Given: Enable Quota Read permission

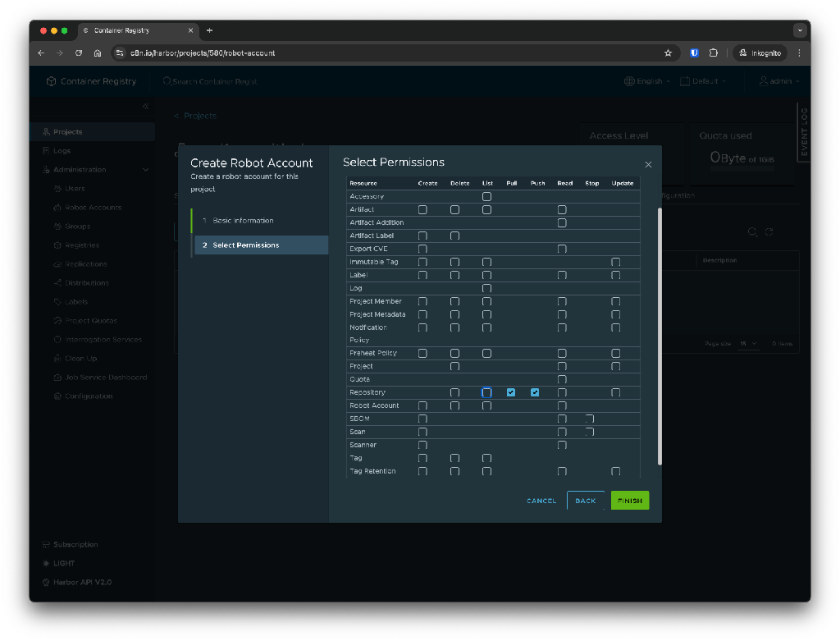Looking at the screenshot, I should 562,379.
